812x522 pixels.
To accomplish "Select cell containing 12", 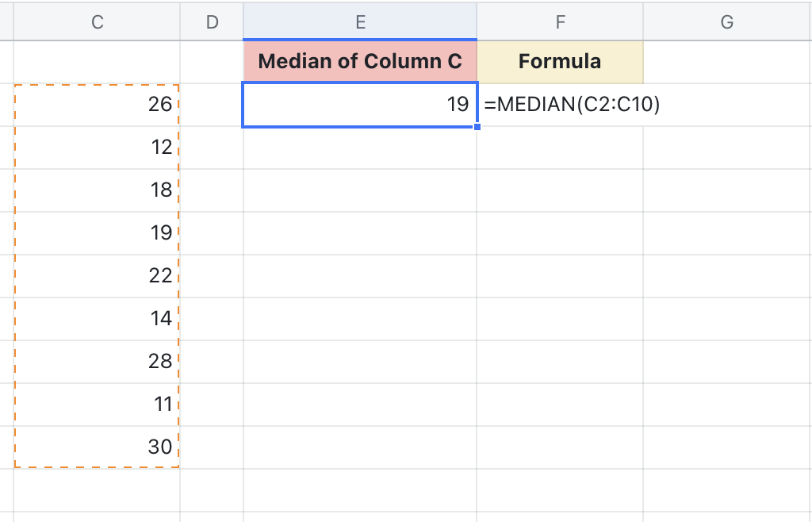I will [x=97, y=147].
